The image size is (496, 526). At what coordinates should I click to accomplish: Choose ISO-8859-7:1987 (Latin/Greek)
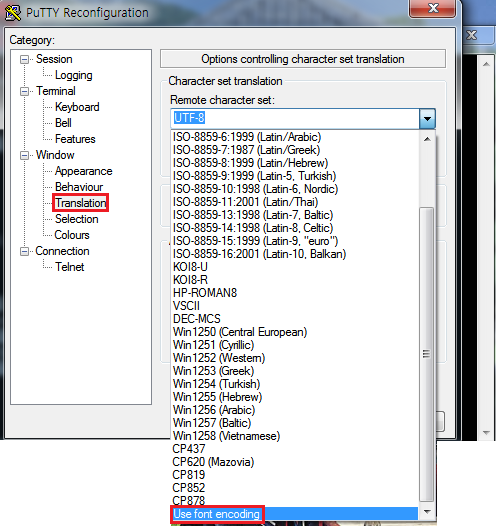(x=295, y=150)
